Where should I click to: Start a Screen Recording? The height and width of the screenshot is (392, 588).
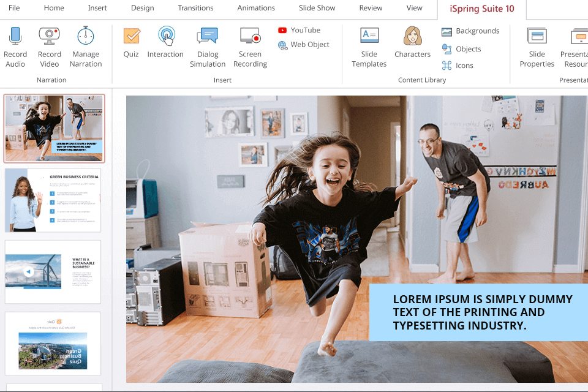point(250,47)
